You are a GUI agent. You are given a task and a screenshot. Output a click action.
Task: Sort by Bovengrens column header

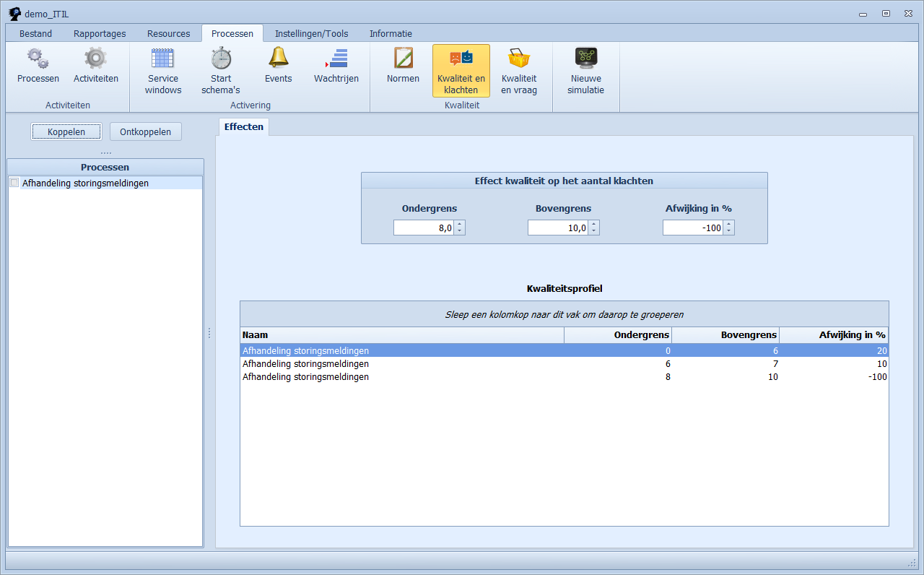coord(725,334)
